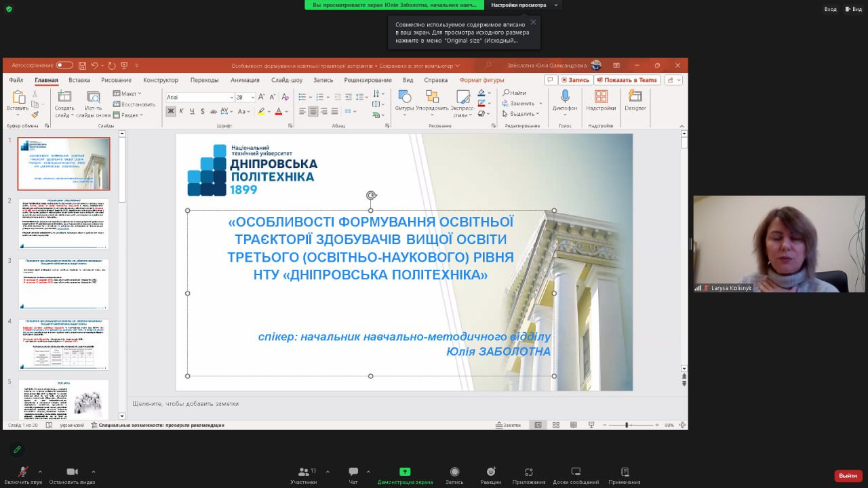The image size is (868, 488).
Task: Click Восстановить to reset the slide
Action: (x=134, y=104)
